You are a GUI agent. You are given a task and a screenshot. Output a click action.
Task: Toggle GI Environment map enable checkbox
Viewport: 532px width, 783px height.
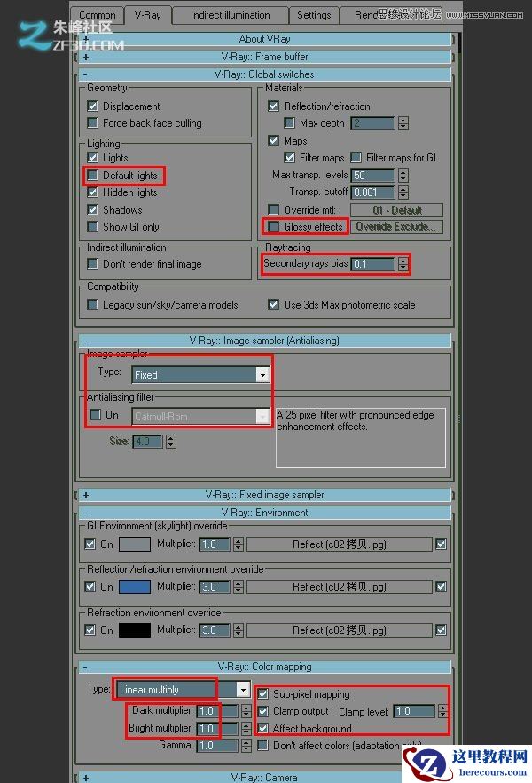pyautogui.click(x=441, y=544)
